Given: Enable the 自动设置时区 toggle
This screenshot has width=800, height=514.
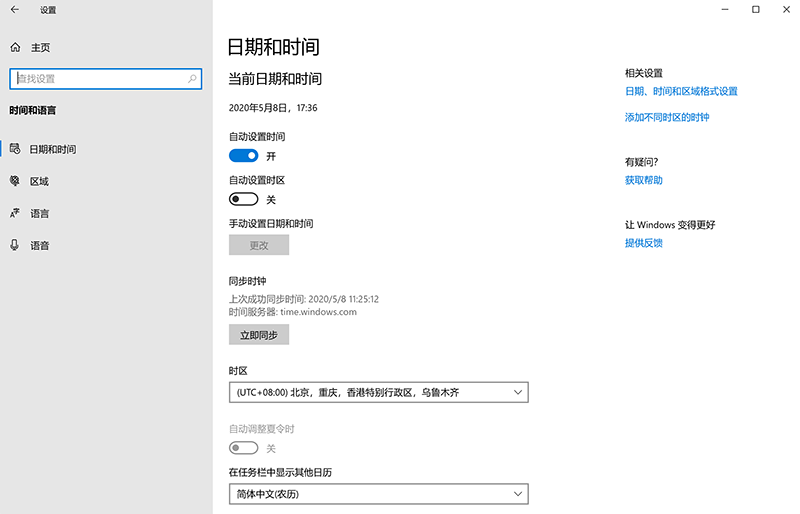Looking at the screenshot, I should [x=244, y=199].
